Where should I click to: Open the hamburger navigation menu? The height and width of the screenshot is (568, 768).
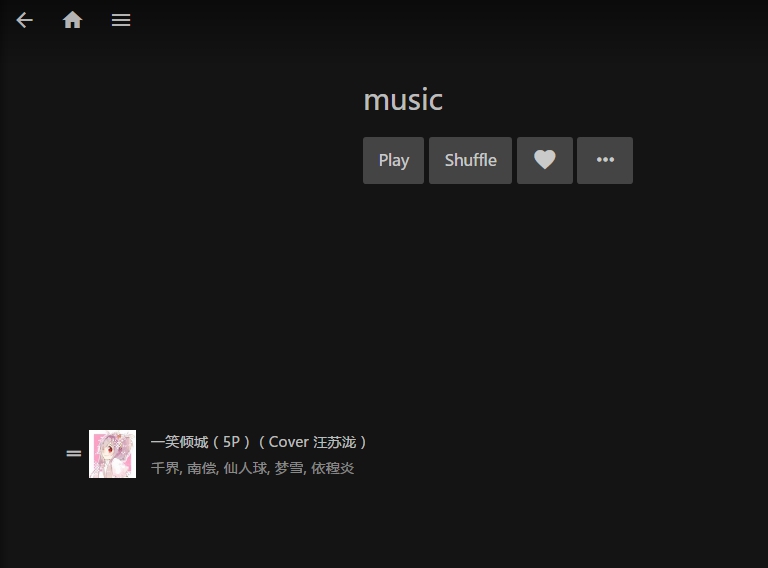pyautogui.click(x=120, y=20)
